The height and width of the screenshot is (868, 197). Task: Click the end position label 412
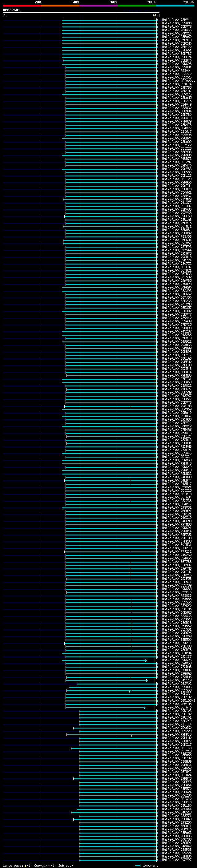(x=155, y=15)
